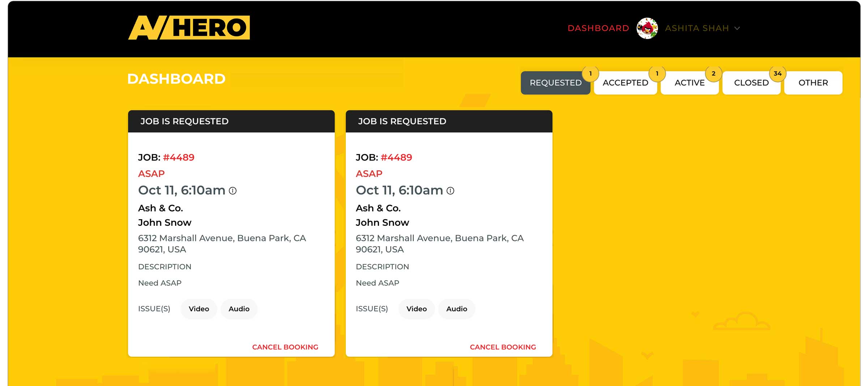Click the 2 badge on the Active tab
Screen dimensions: 868x386
tap(713, 74)
